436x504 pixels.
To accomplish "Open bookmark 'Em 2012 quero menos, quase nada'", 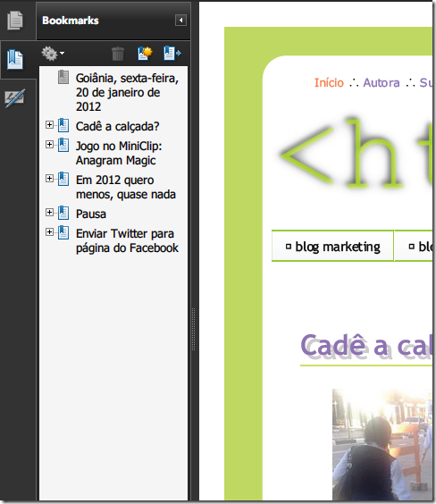I will pyautogui.click(x=126, y=187).
